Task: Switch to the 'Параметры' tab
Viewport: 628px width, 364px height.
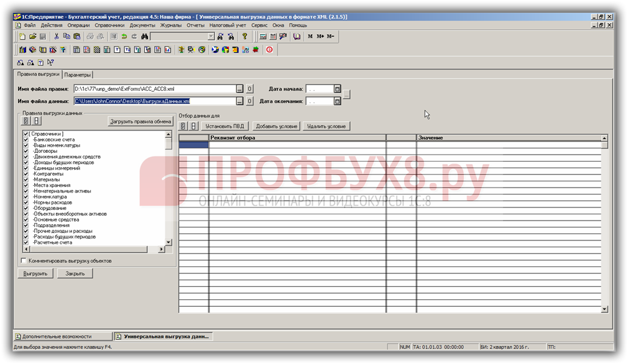Action: [78, 75]
